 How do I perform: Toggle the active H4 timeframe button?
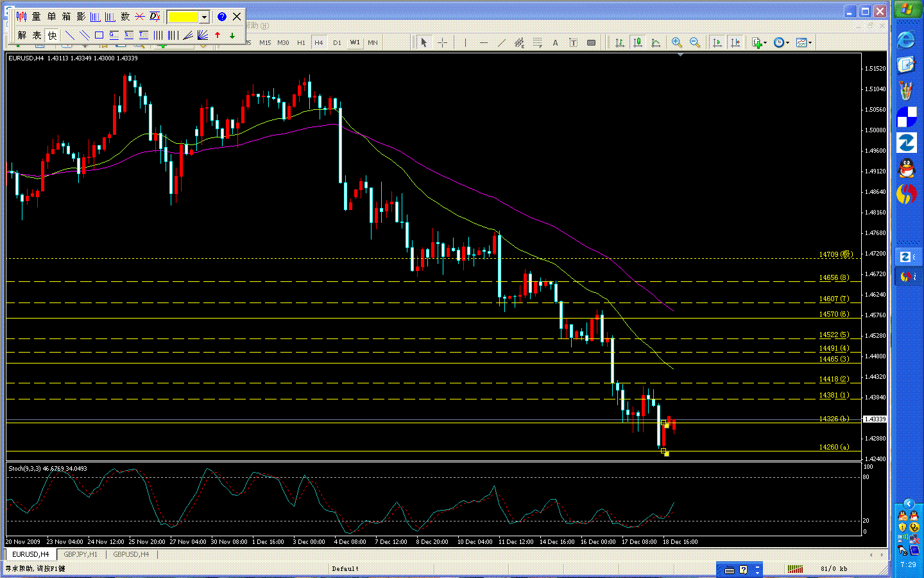pyautogui.click(x=319, y=42)
